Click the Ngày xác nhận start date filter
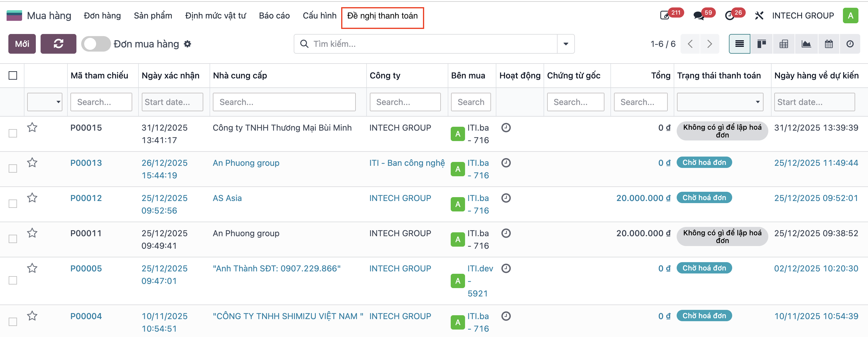Viewport: 868px width, 337px height. click(x=172, y=102)
